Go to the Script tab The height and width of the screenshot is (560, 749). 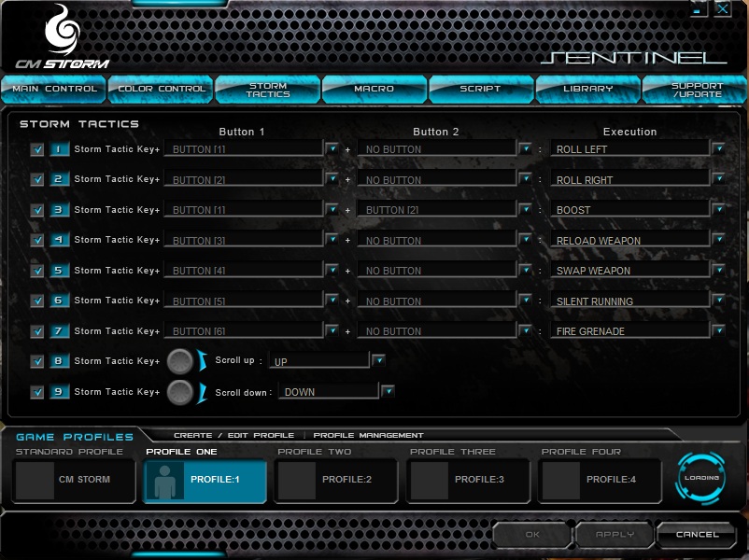[482, 90]
